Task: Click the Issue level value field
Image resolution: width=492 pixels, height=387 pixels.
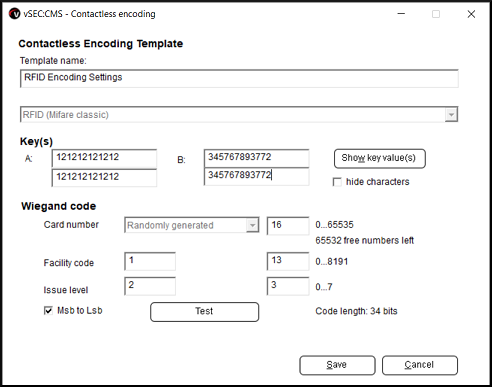Action: [x=150, y=286]
